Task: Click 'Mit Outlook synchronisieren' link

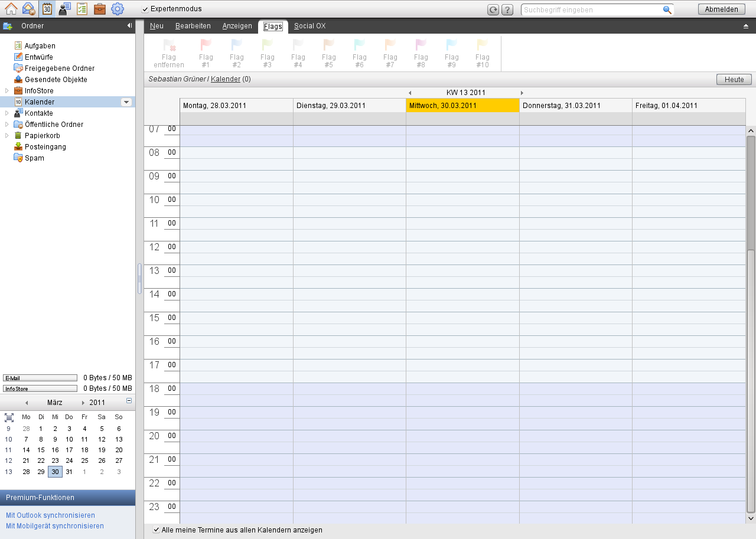Action: pyautogui.click(x=50, y=515)
